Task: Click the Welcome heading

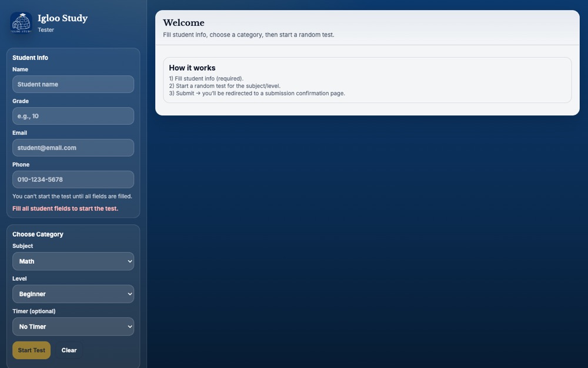Action: tap(183, 23)
